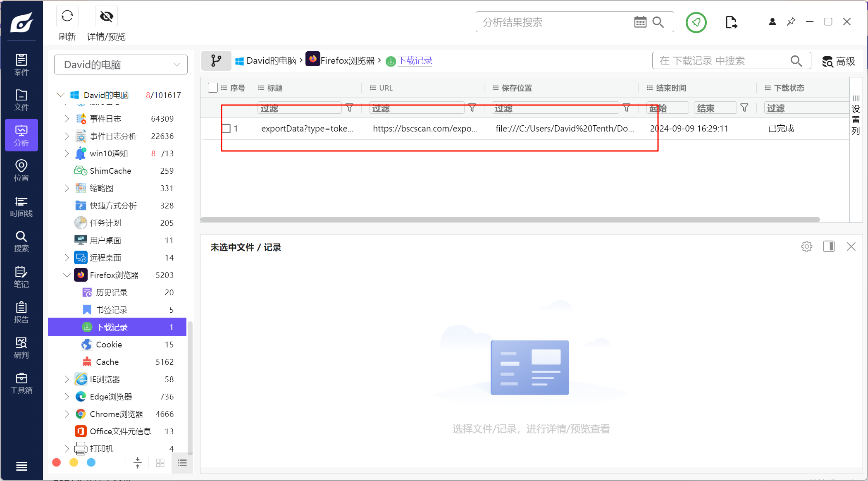
Task: Open the David的电脑 dropdown selector
Action: (x=121, y=65)
